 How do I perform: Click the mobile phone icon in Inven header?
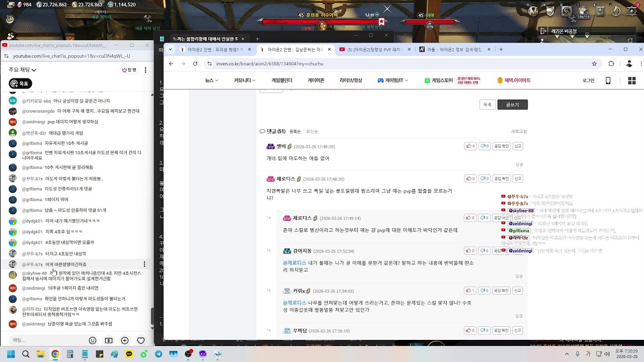point(608,80)
